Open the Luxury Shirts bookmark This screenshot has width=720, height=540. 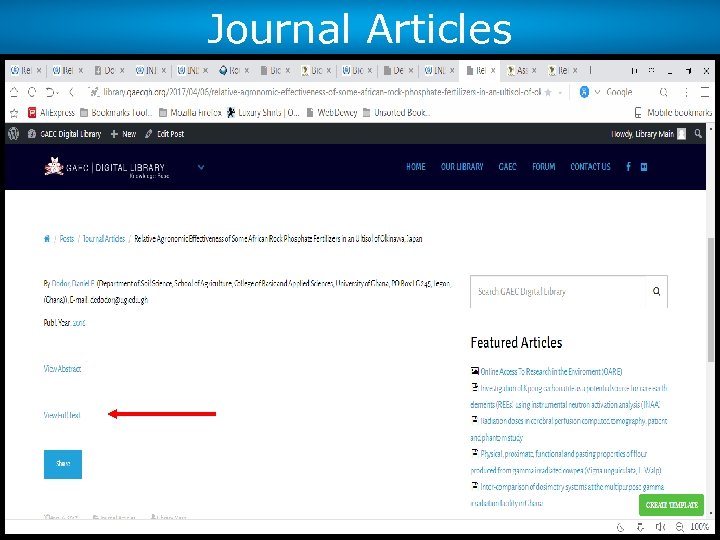click(x=263, y=112)
